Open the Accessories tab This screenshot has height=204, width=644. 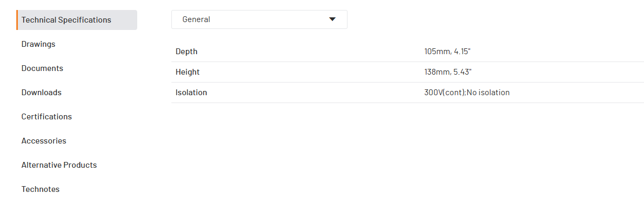click(x=44, y=141)
